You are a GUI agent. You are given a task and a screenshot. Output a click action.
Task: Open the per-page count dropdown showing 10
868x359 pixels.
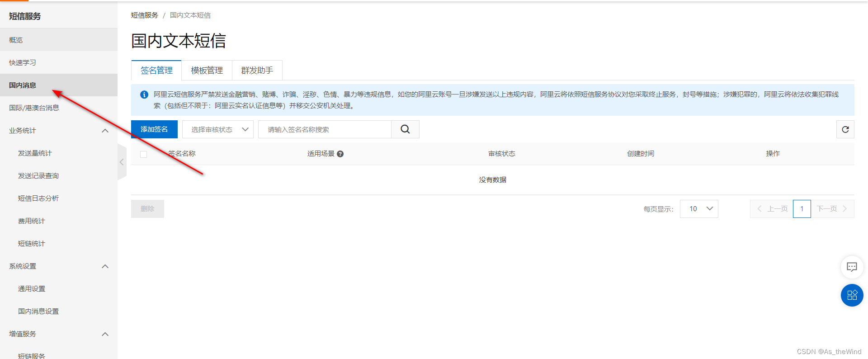699,209
